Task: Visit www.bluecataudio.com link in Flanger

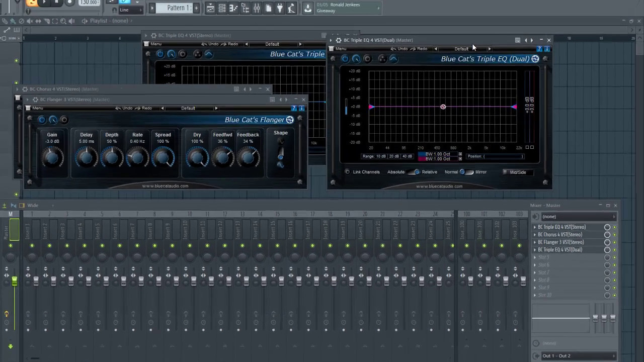Action: (x=165, y=186)
